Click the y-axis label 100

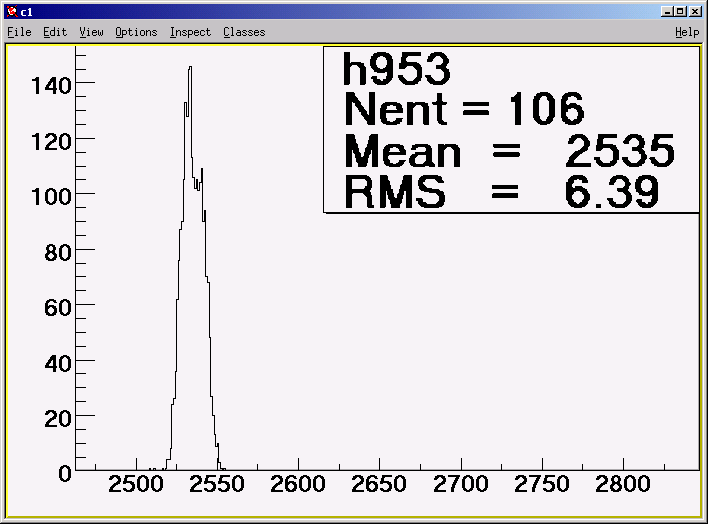coord(51,197)
